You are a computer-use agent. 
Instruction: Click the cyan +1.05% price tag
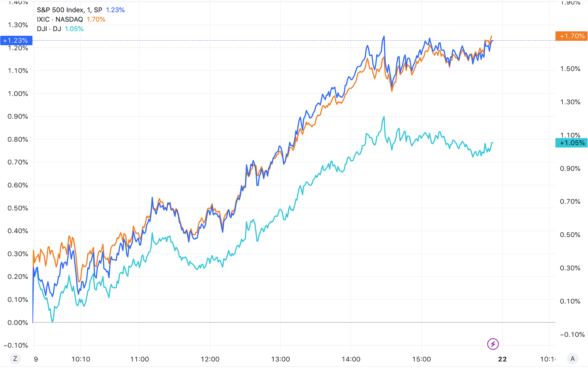coord(571,143)
